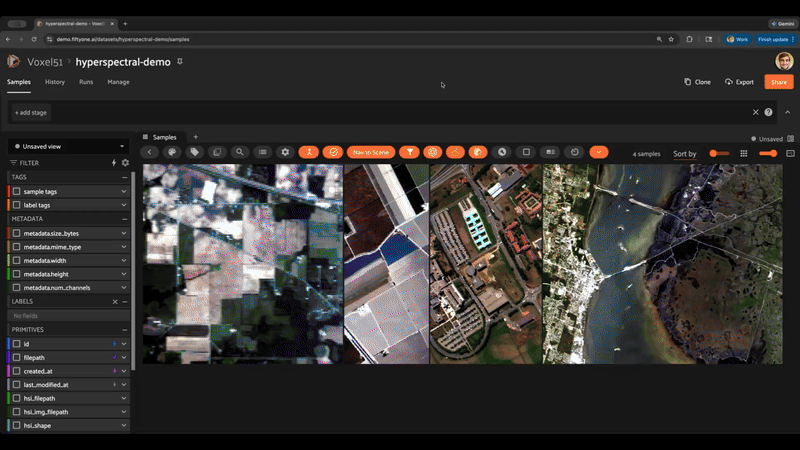The width and height of the screenshot is (800, 450).
Task: Add a new panel with plus tab
Action: [x=195, y=137]
